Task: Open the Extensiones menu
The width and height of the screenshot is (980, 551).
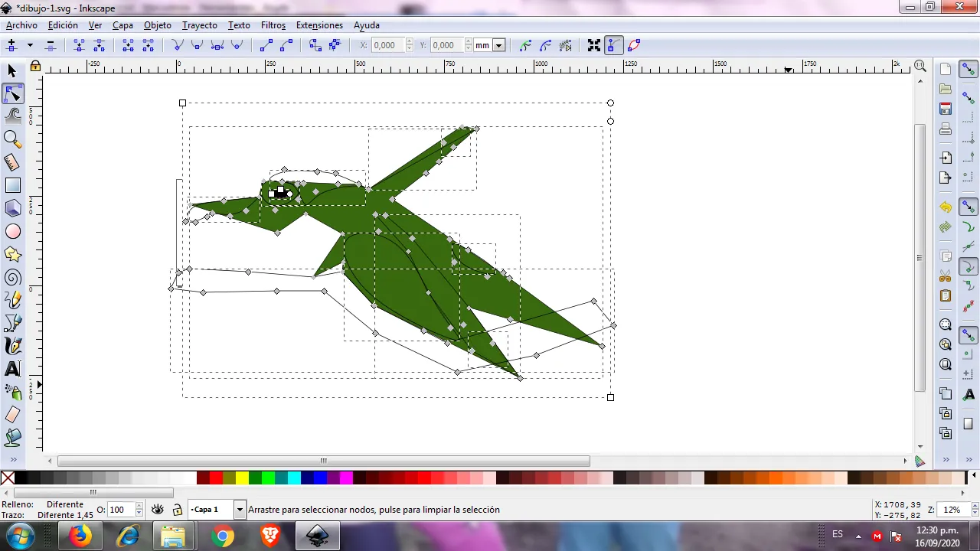Action: [319, 25]
